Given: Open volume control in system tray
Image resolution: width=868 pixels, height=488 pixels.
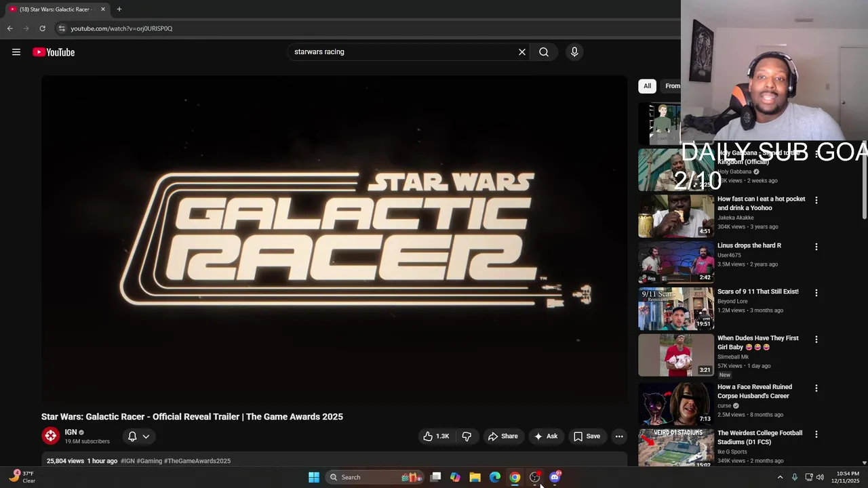Looking at the screenshot, I should [x=820, y=477].
